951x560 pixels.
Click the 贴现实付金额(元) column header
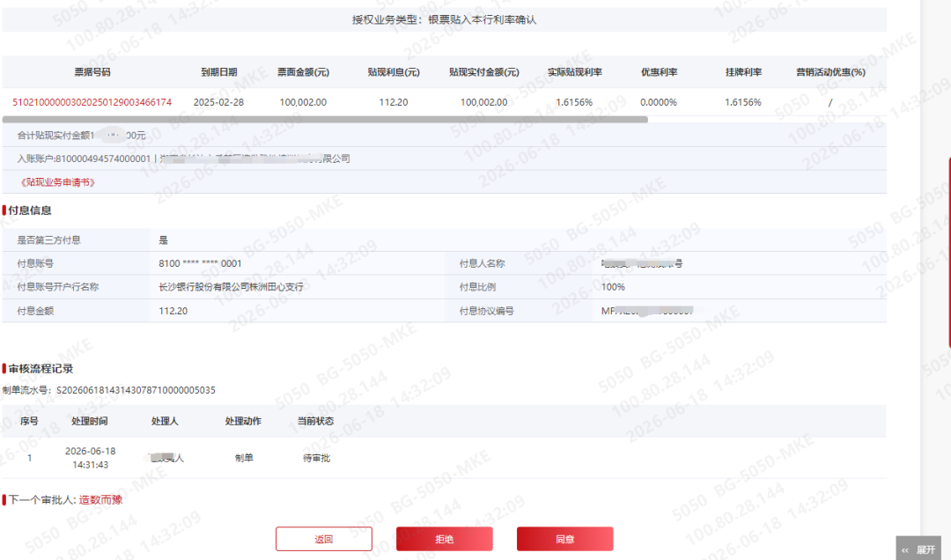(x=484, y=72)
